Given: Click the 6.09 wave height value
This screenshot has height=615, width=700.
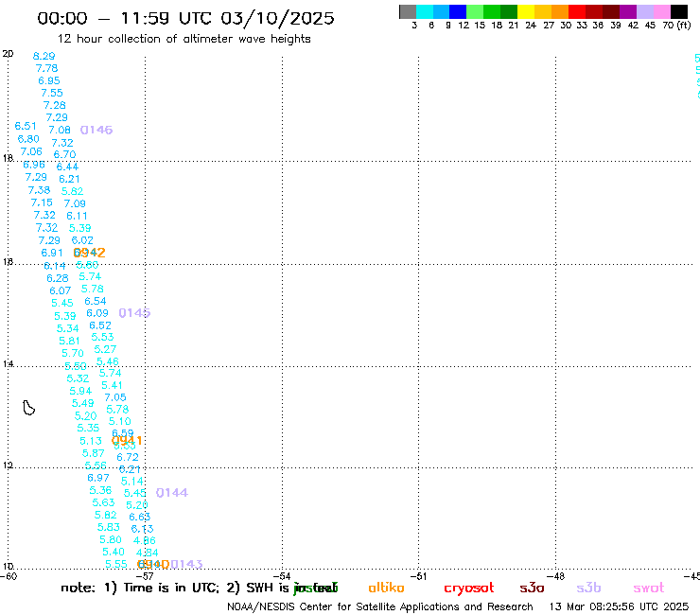Looking at the screenshot, I should [97, 313].
